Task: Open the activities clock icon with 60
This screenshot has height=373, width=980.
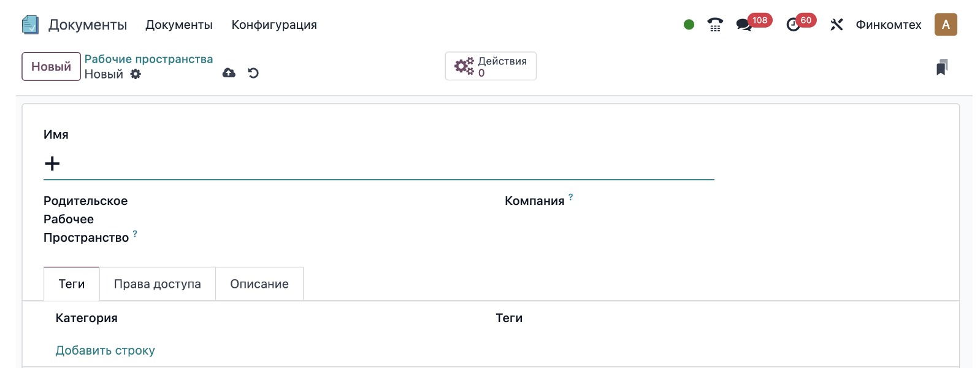Action: 793,25
